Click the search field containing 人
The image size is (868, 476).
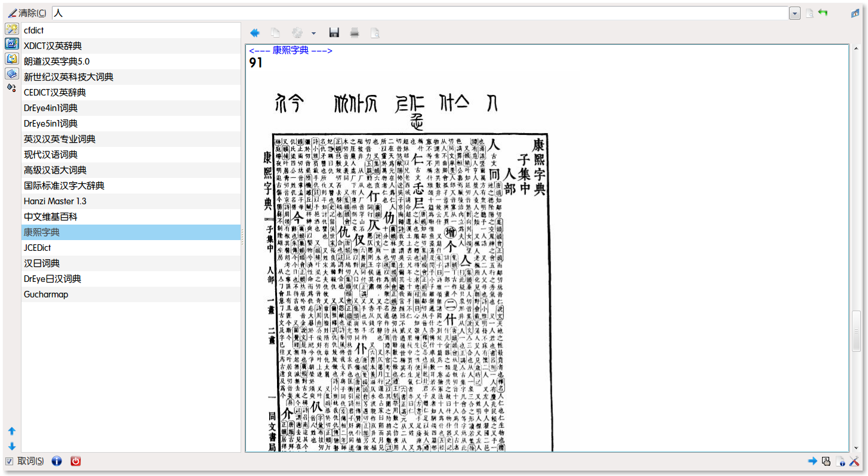pos(420,13)
